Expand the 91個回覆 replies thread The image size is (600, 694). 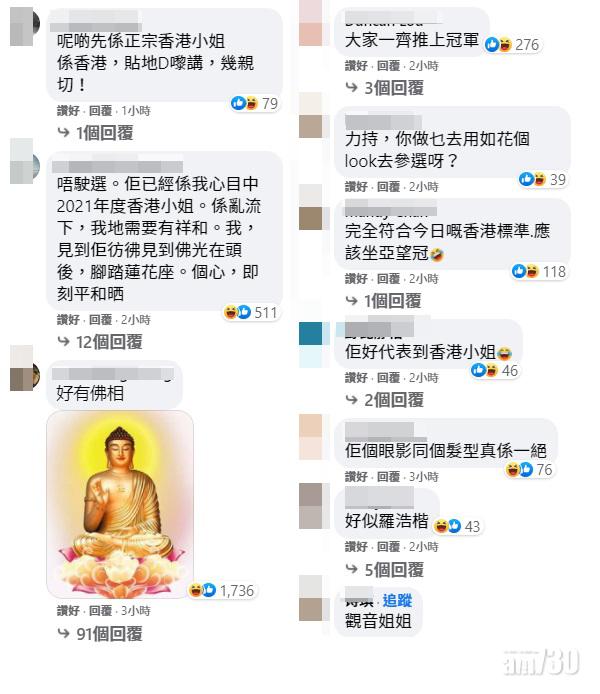[100, 634]
